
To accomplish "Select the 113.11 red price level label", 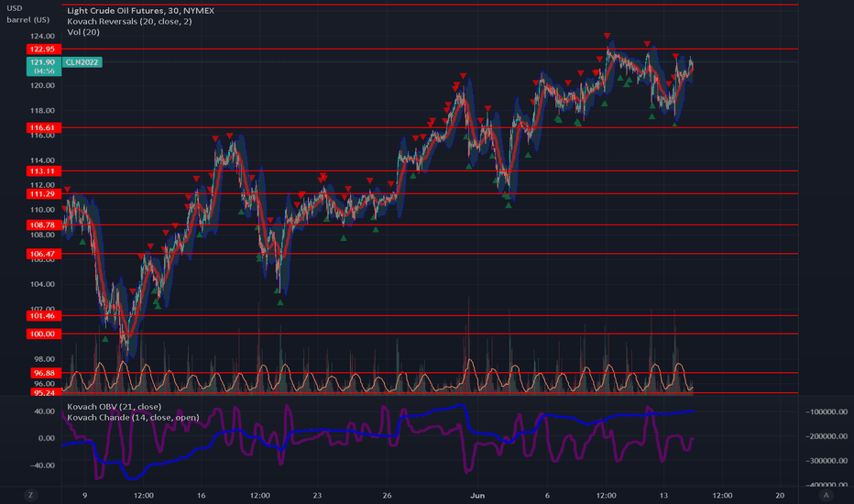I will pos(44,171).
